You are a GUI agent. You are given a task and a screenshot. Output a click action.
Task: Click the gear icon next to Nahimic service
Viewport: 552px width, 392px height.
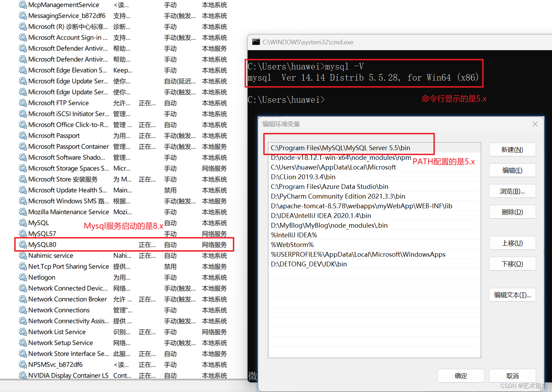click(x=23, y=256)
